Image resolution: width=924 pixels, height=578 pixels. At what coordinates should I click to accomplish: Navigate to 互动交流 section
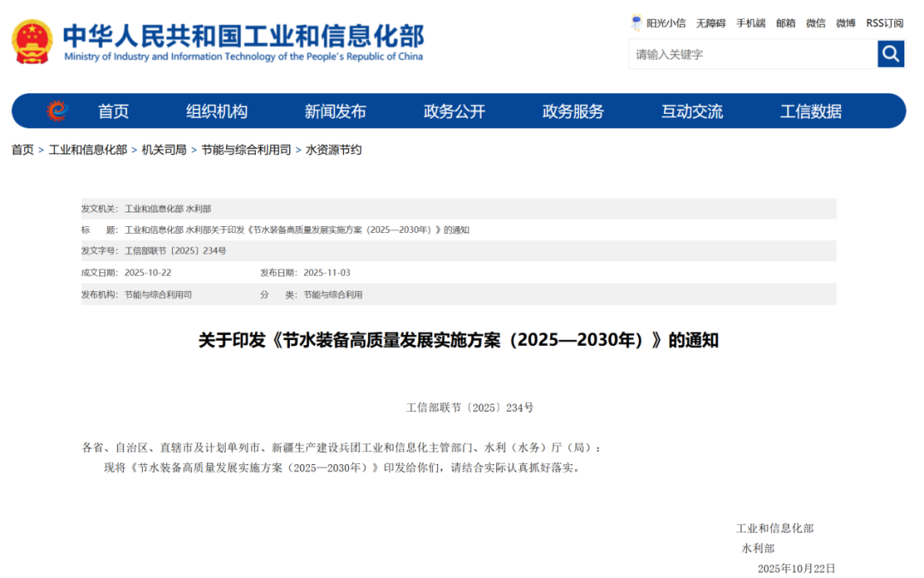(x=692, y=111)
